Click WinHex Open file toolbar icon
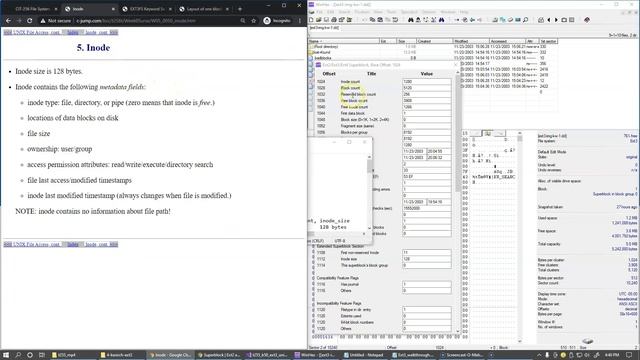640x360 pixels. [x=319, y=20]
